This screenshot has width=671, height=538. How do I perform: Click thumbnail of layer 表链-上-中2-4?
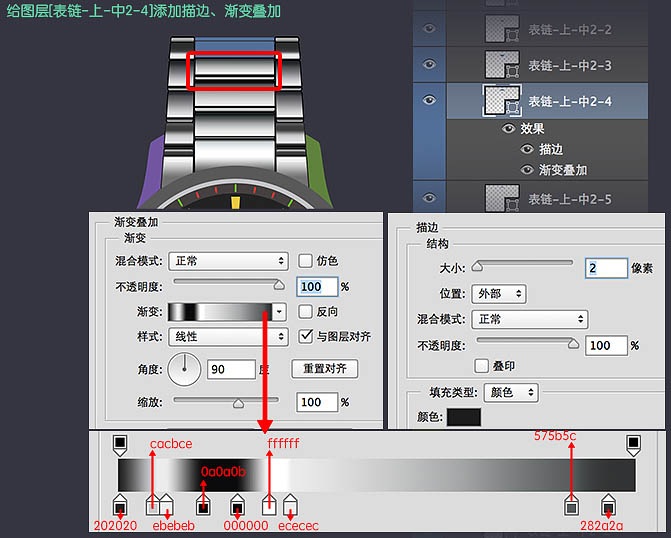point(502,101)
